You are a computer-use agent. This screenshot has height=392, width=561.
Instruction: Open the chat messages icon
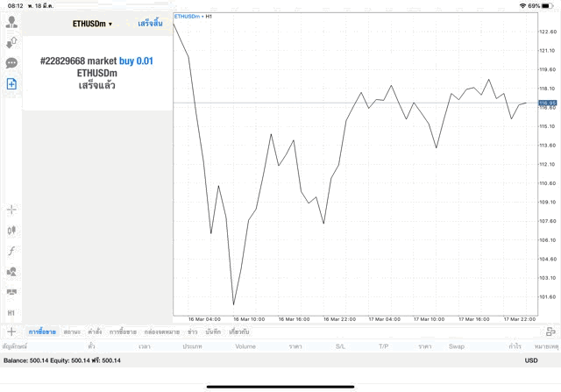pos(12,63)
